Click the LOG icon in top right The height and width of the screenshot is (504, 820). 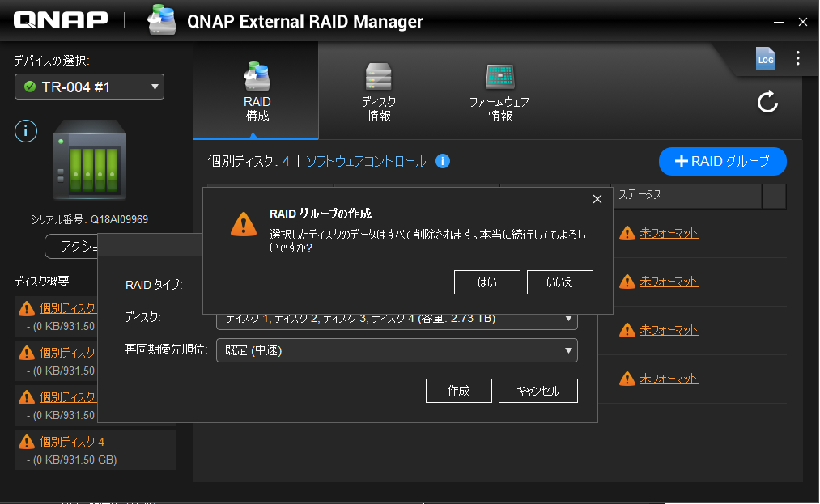click(765, 58)
